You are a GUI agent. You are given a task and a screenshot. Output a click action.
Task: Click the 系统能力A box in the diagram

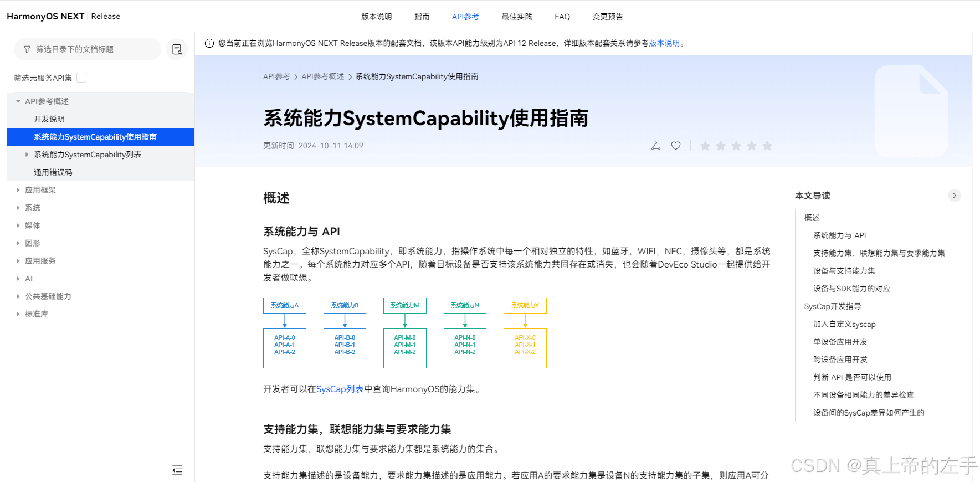tap(285, 306)
